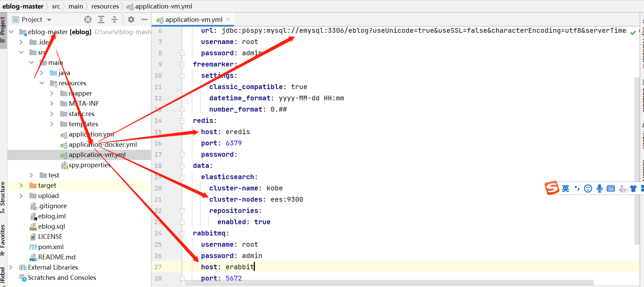The height and width of the screenshot is (287, 644).
Task: Expand the upload folder chevron
Action: 21,196
